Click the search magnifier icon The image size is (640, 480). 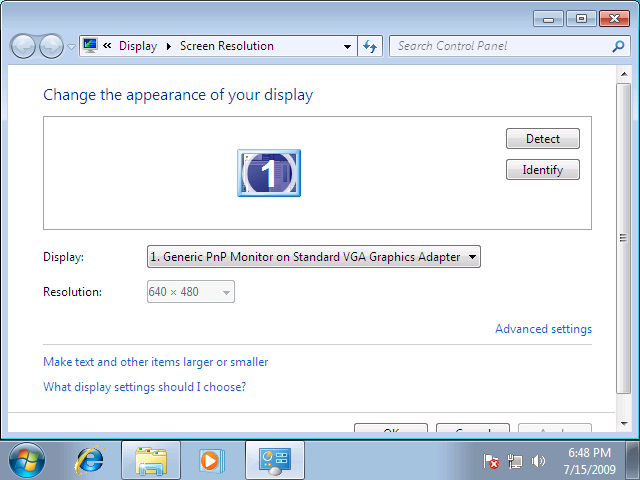tap(619, 46)
